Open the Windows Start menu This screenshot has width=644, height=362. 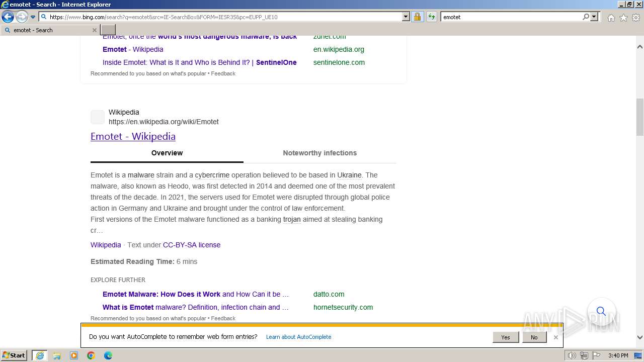pyautogui.click(x=14, y=355)
